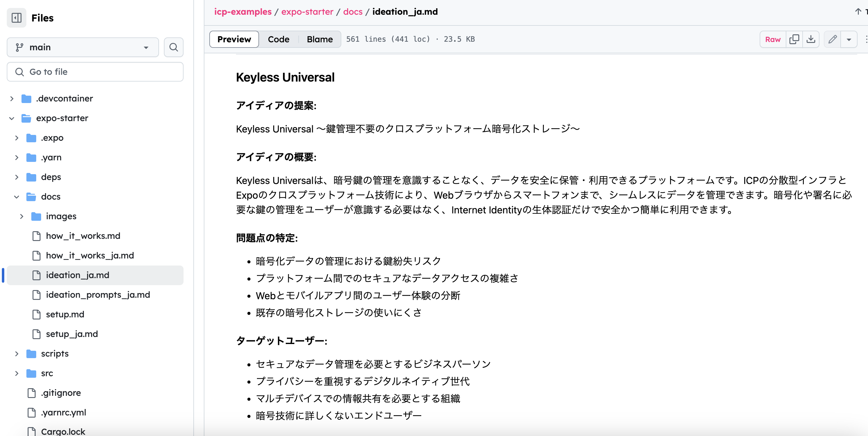This screenshot has height=436, width=868.
Task: Edit the file using the pencil icon
Action: pos(832,39)
